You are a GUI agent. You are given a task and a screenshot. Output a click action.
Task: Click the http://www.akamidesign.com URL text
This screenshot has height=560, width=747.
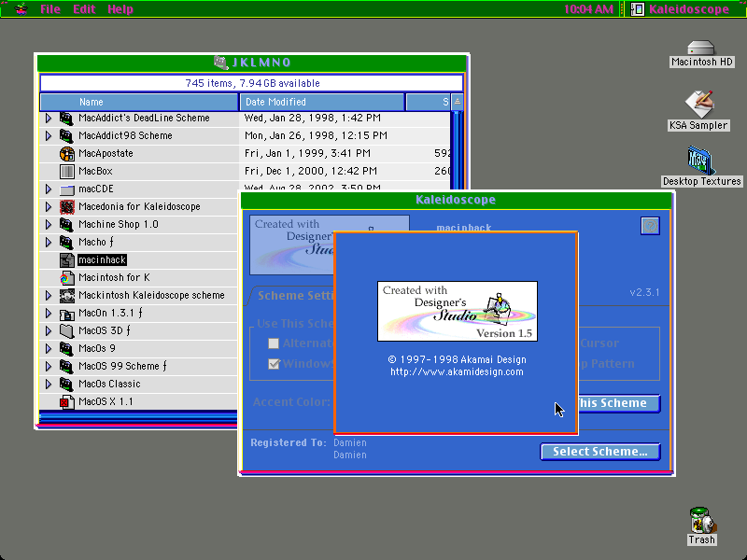tap(457, 371)
